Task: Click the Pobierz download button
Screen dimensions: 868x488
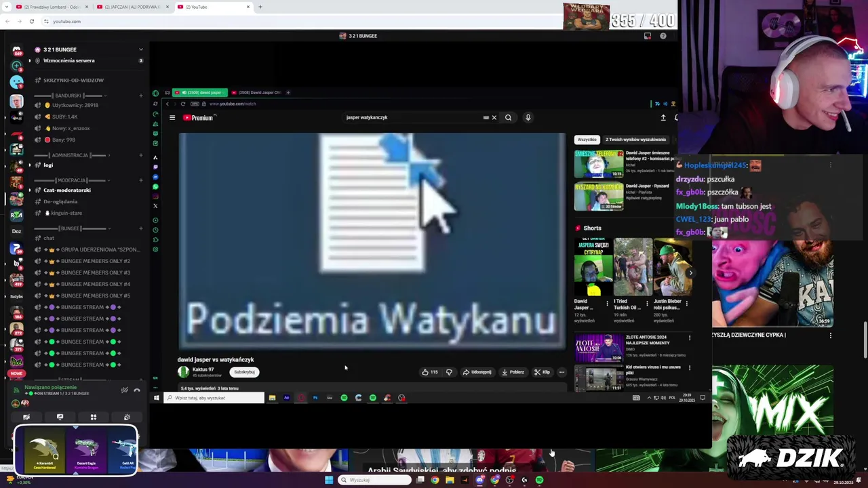Action: (x=513, y=372)
